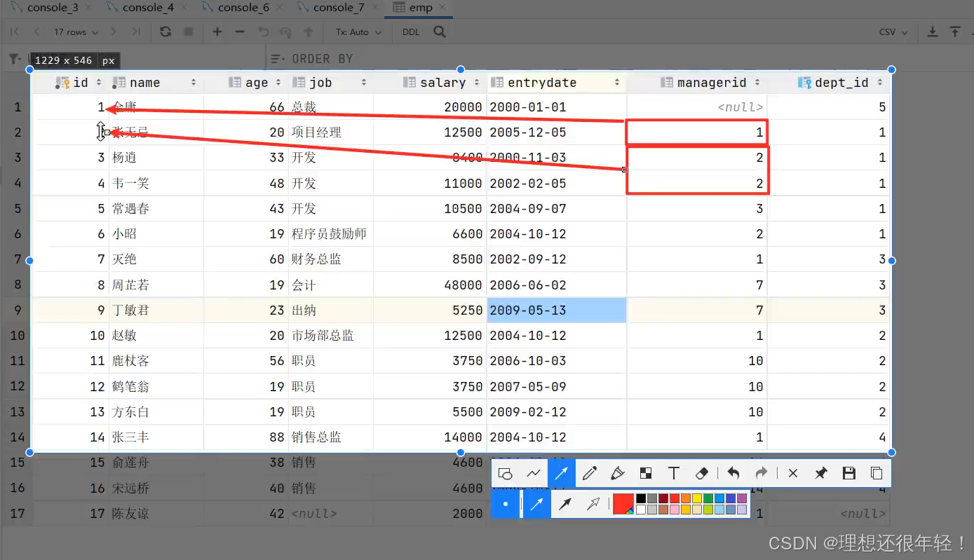
Task: Open the 17 rows page size dropdown
Action: (76, 32)
